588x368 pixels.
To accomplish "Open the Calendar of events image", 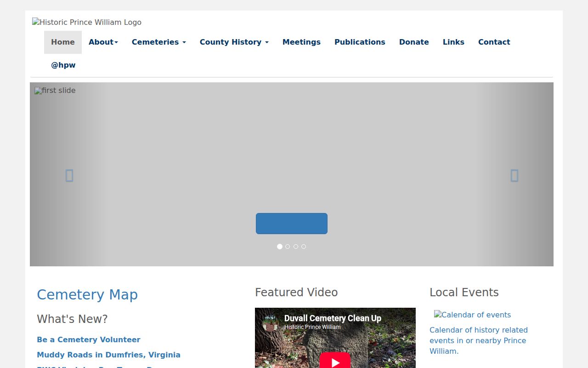I will click(x=472, y=315).
